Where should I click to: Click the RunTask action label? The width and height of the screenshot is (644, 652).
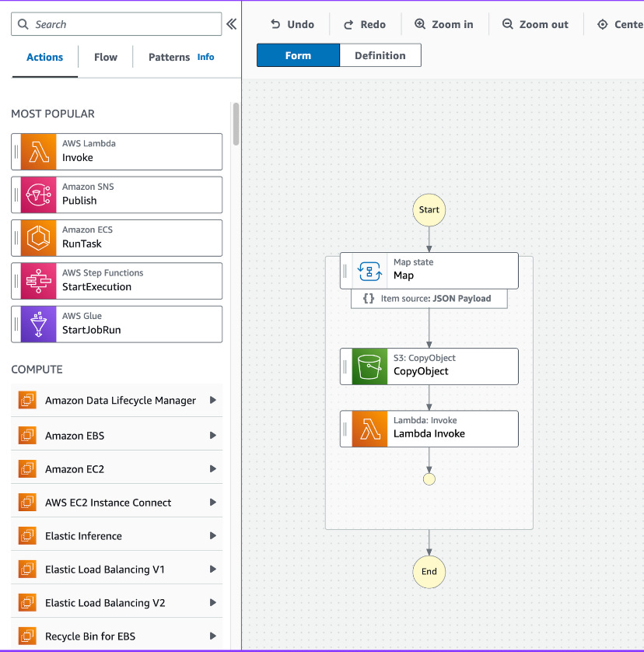[82, 244]
